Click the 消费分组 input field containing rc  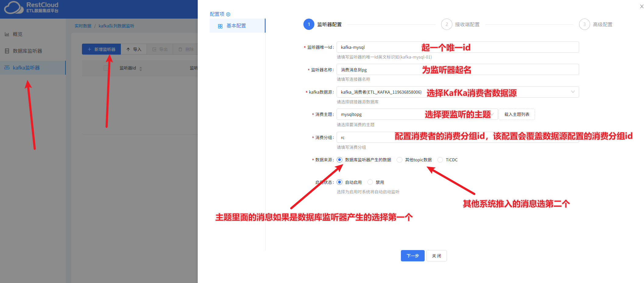458,137
